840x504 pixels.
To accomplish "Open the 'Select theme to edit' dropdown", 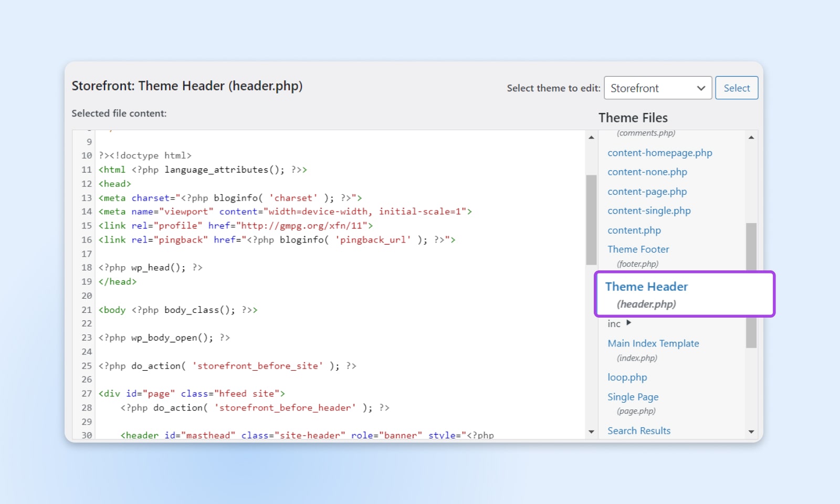I will 657,88.
